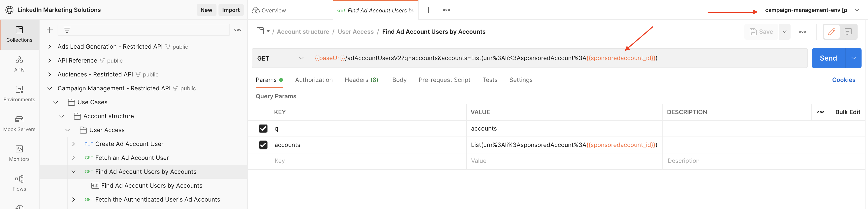Open the Mock Servers sidebar panel
The image size is (868, 209).
coord(19,124)
